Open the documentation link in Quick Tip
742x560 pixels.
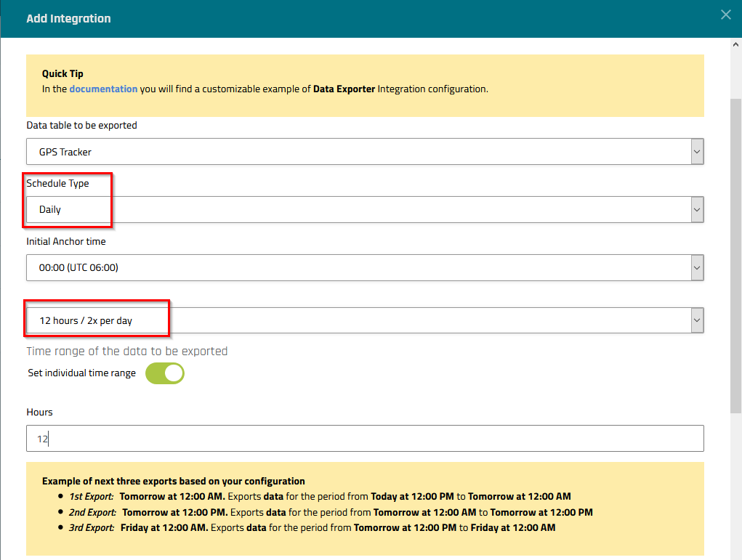point(103,89)
